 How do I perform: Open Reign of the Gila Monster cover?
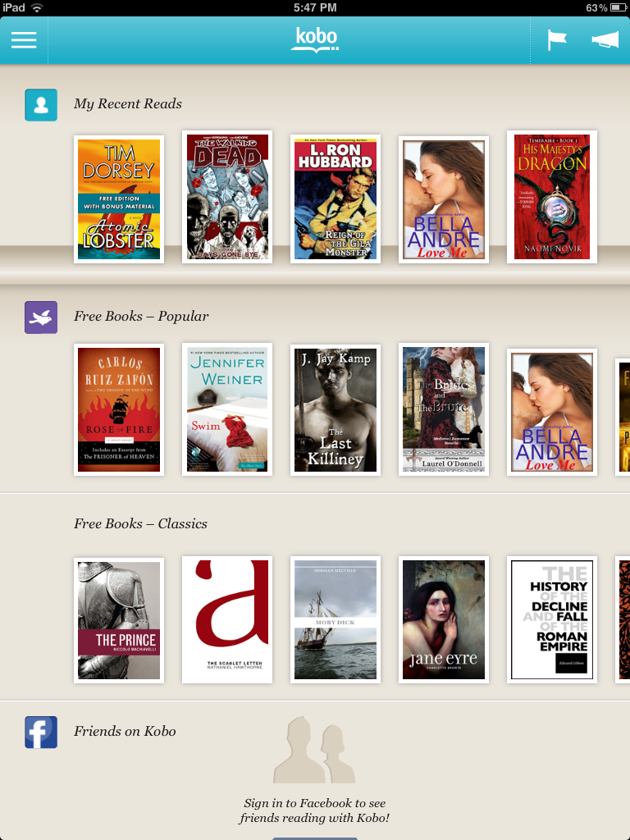(x=336, y=199)
